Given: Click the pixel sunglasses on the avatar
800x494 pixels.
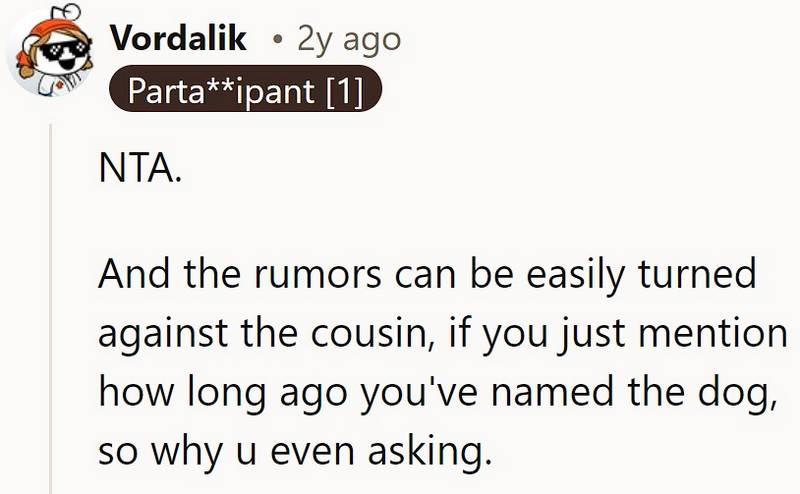Looking at the screenshot, I should point(64,50).
